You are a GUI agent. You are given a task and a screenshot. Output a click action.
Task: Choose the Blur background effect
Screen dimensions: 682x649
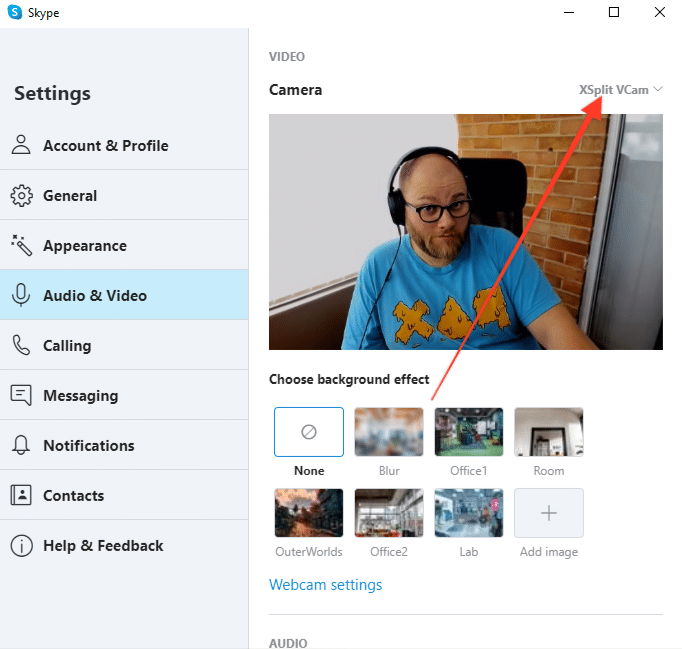click(389, 432)
